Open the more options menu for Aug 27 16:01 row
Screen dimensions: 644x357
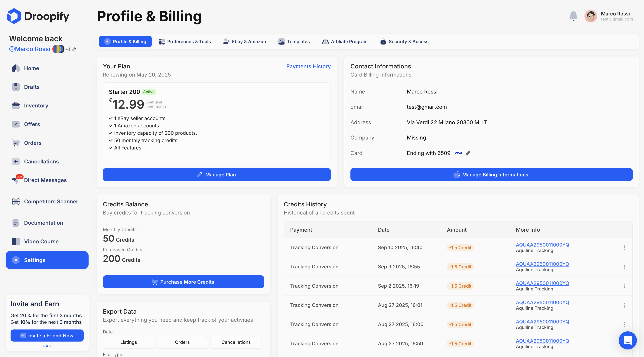coord(624,305)
